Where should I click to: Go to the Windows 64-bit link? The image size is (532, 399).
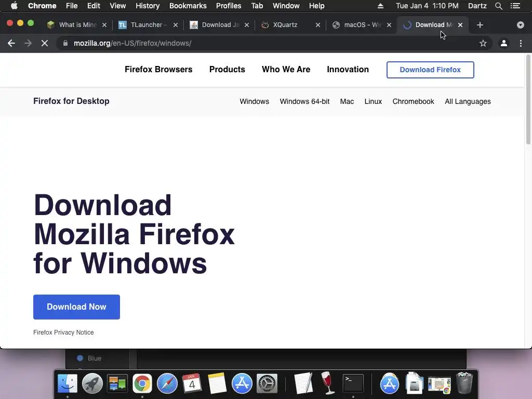point(304,101)
